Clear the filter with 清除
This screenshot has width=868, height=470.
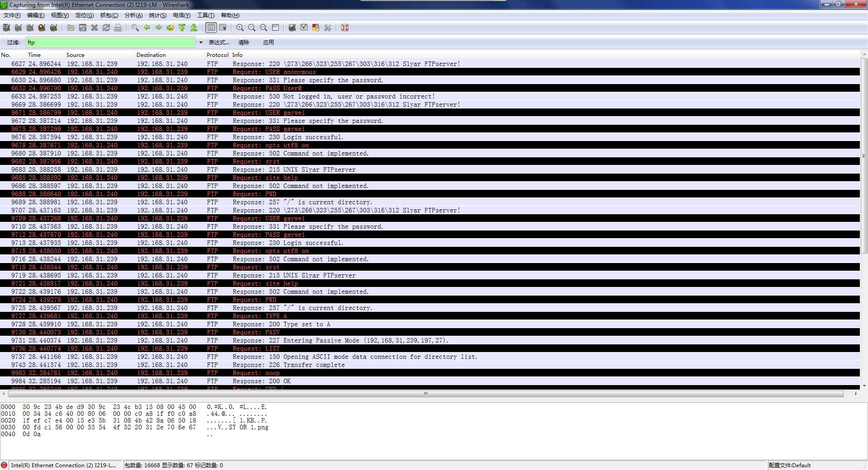pyautogui.click(x=244, y=42)
